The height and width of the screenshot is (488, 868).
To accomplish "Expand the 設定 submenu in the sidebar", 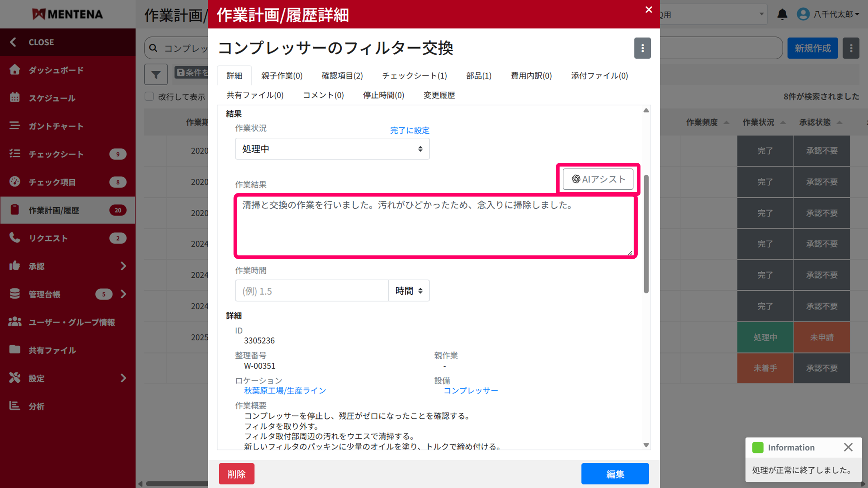I will (123, 378).
